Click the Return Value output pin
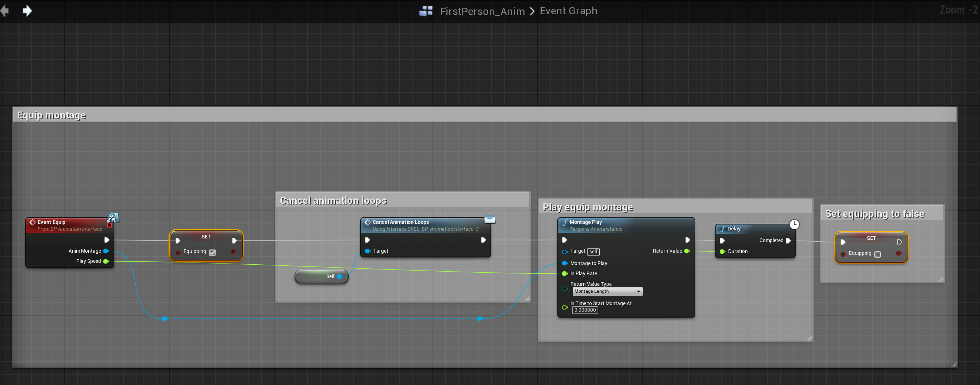 tap(687, 251)
